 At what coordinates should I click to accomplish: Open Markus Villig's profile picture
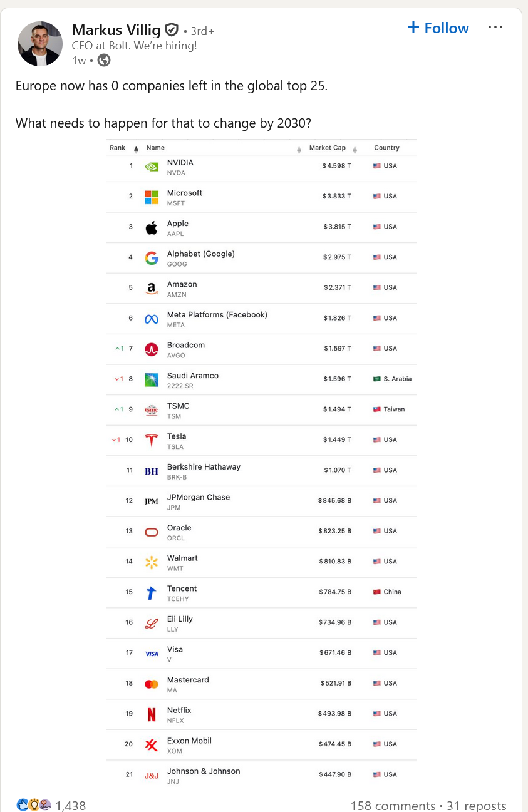tap(40, 44)
